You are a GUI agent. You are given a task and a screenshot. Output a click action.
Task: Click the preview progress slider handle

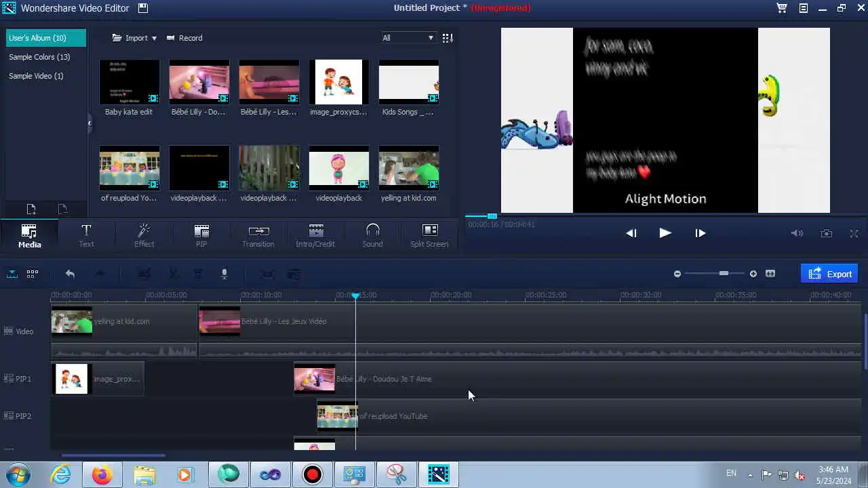[x=492, y=216]
